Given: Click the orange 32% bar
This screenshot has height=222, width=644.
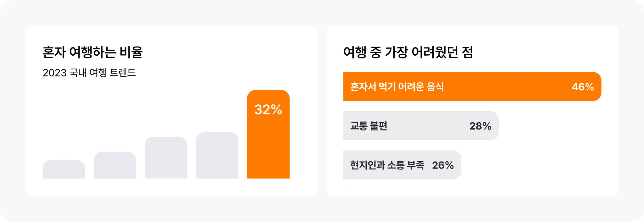Looking at the screenshot, I should [268, 134].
